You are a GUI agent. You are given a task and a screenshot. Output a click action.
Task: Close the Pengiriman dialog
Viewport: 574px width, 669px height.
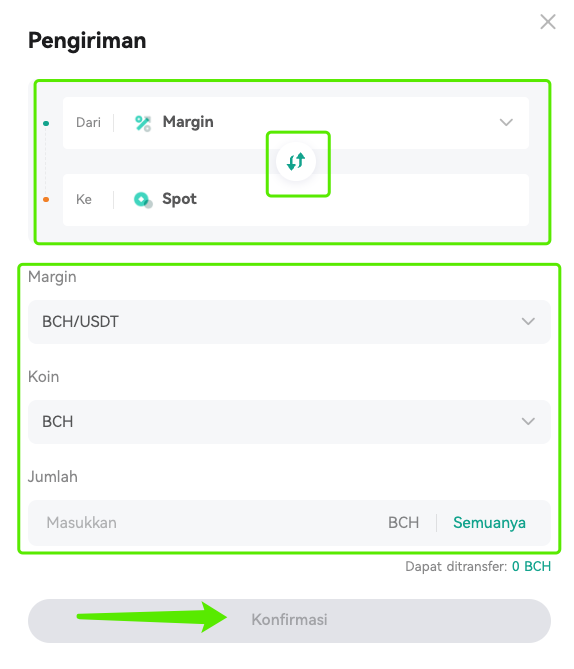pos(548,22)
